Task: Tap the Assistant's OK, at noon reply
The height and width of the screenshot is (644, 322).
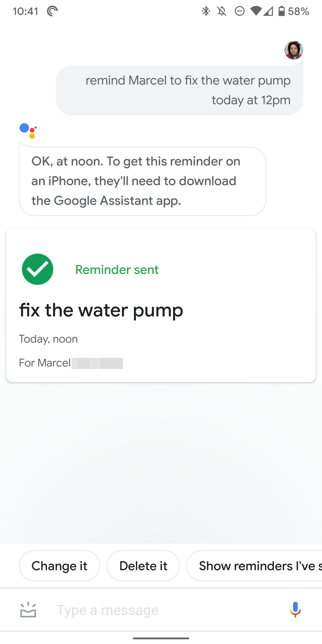Action: [x=142, y=181]
